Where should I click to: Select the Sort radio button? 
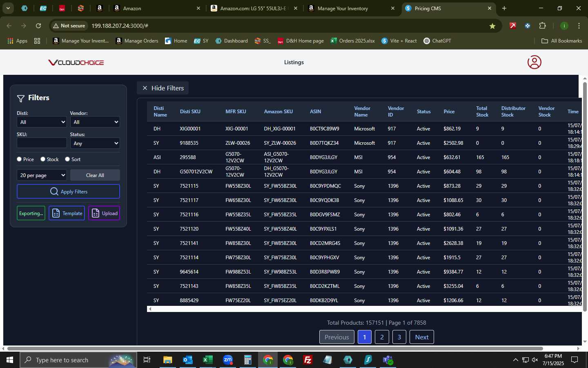[67, 159]
